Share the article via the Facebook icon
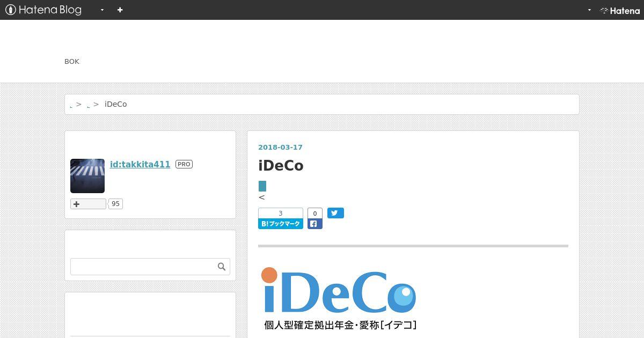Screen dimensions: 644x338 tap(315, 224)
